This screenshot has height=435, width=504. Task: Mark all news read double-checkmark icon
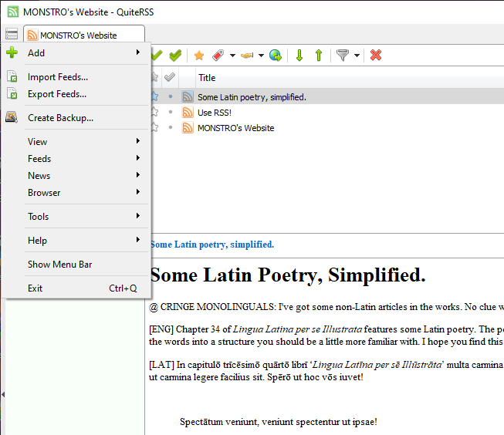point(175,56)
